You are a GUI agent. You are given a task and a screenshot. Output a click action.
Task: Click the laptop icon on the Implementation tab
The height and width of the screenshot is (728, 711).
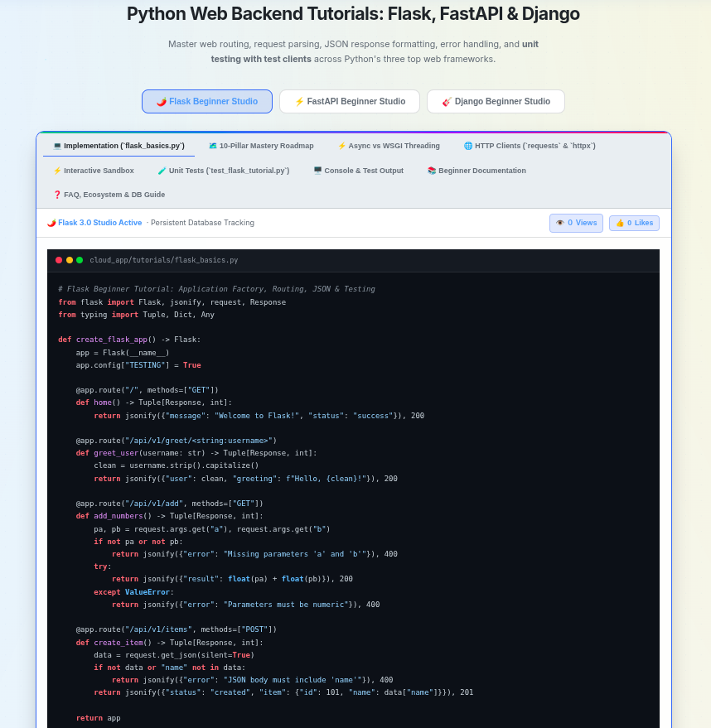click(57, 146)
